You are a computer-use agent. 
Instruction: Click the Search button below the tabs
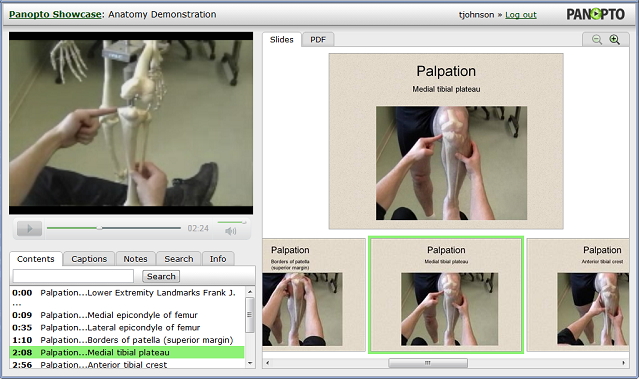coord(161,276)
